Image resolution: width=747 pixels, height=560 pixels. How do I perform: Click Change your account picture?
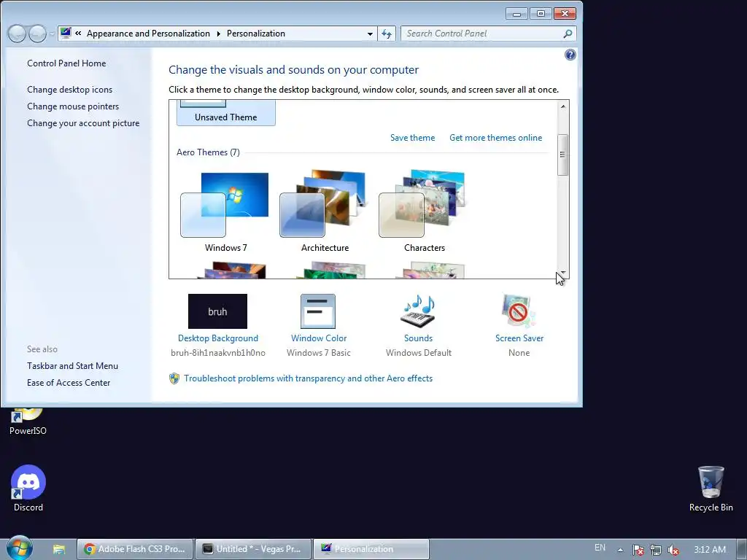83,123
